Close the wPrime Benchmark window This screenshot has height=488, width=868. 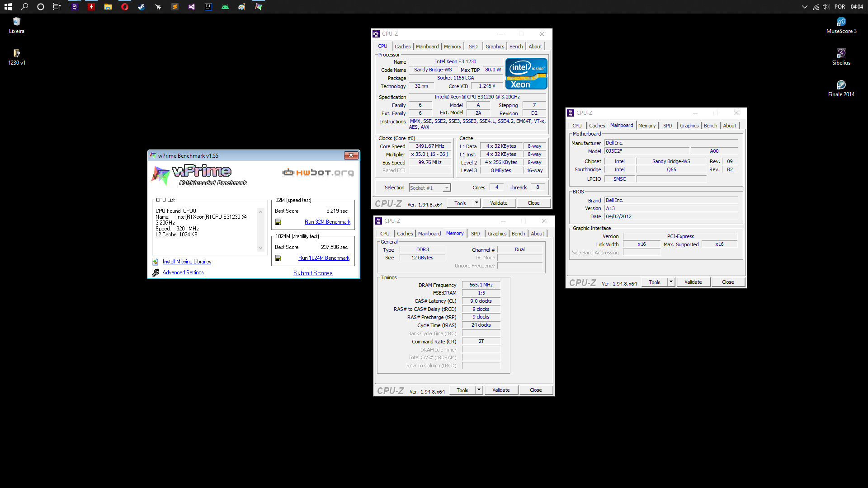coord(351,155)
